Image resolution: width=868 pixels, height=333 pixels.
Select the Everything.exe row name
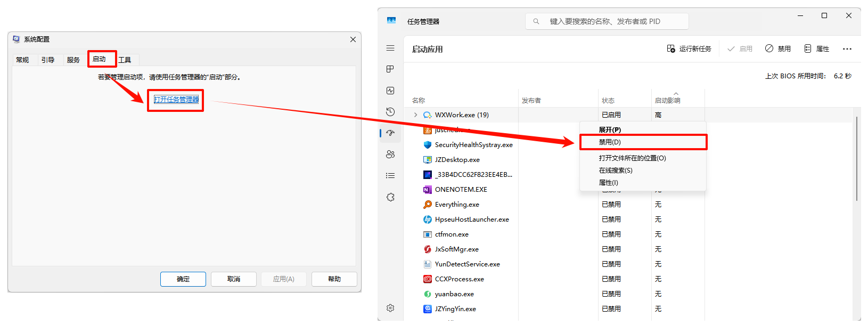point(457,205)
